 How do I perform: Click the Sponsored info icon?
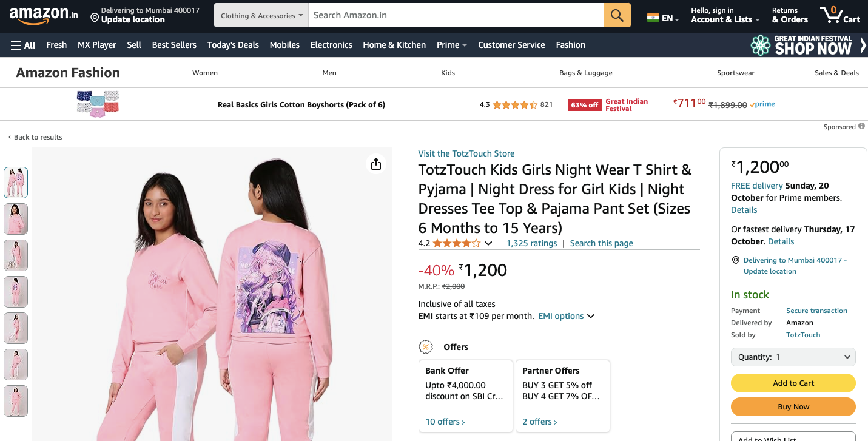[x=861, y=127]
